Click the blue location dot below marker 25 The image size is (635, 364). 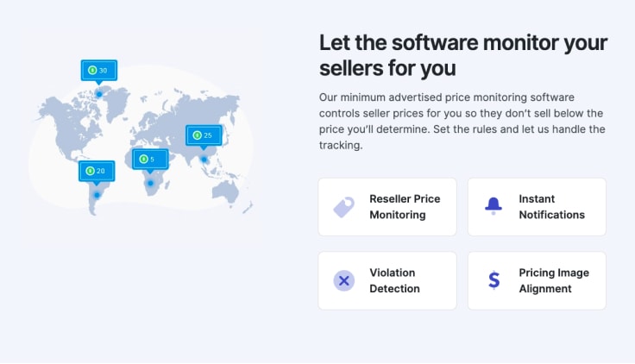click(204, 159)
